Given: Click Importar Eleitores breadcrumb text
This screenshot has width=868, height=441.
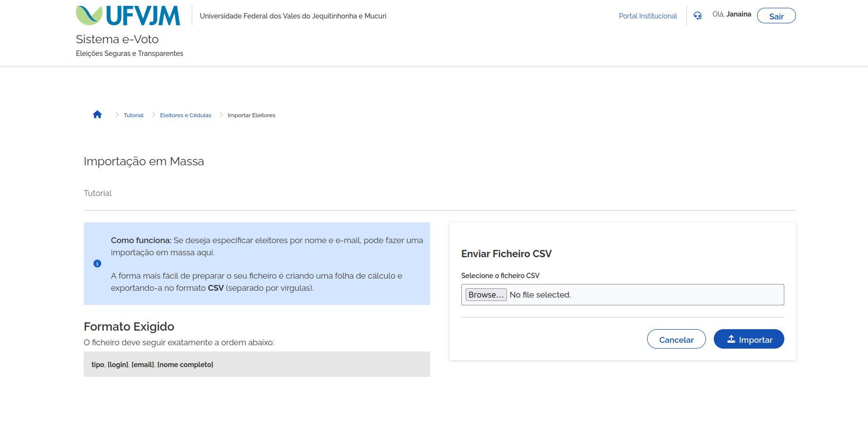Looking at the screenshot, I should coord(252,115).
